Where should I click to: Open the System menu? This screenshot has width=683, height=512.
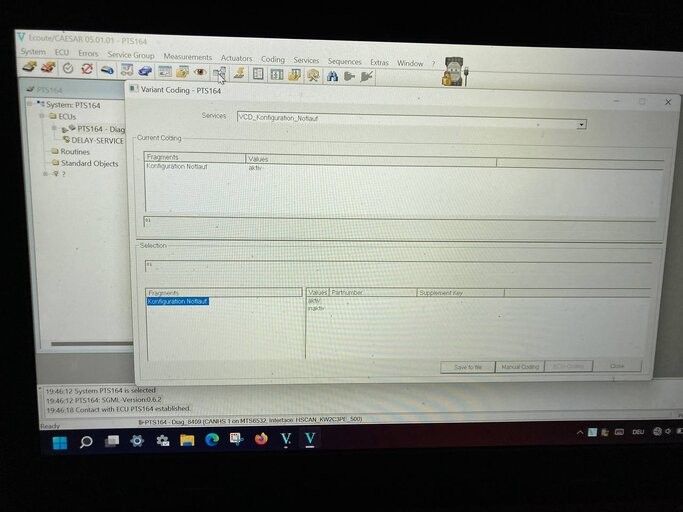point(33,51)
